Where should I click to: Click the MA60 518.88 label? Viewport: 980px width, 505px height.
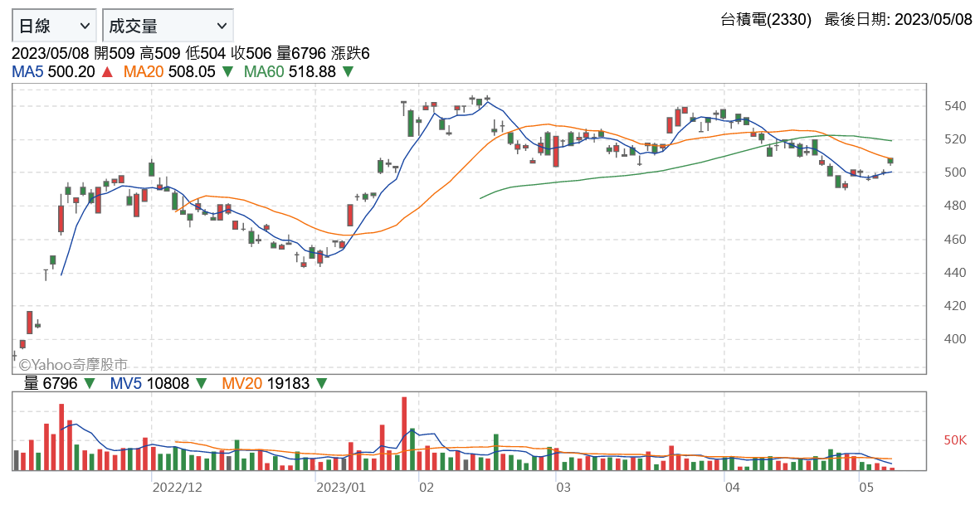tap(290, 72)
